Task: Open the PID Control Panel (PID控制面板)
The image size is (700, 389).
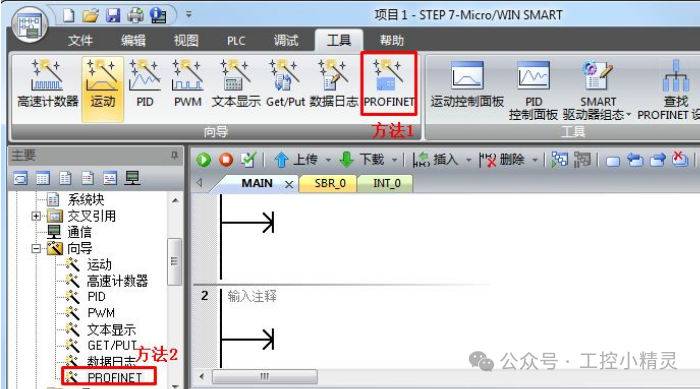Action: pos(533,91)
